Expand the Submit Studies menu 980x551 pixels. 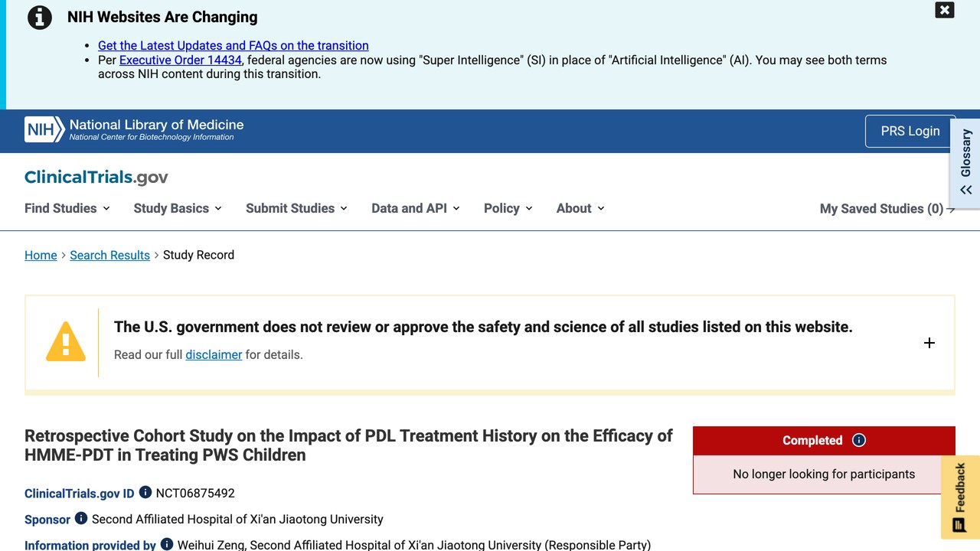296,208
